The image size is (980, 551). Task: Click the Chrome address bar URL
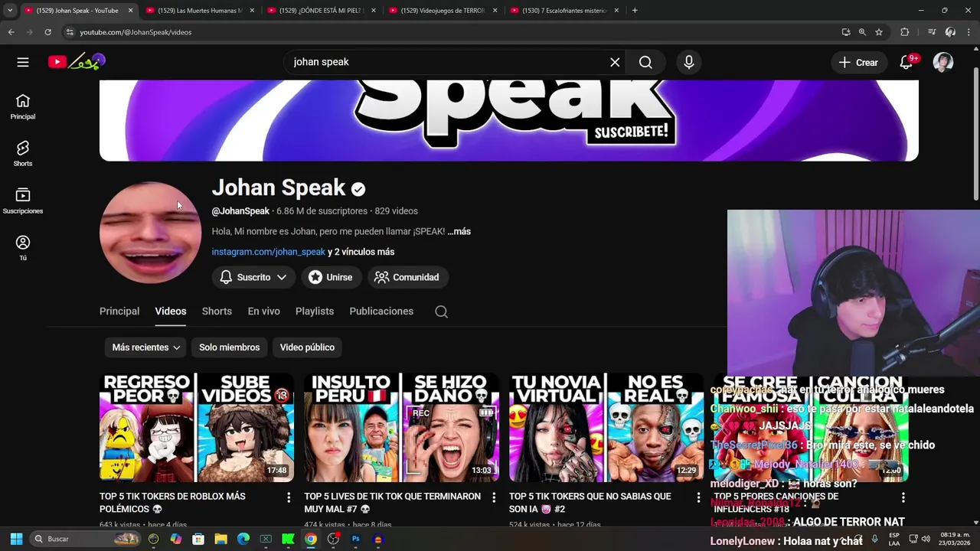click(136, 32)
